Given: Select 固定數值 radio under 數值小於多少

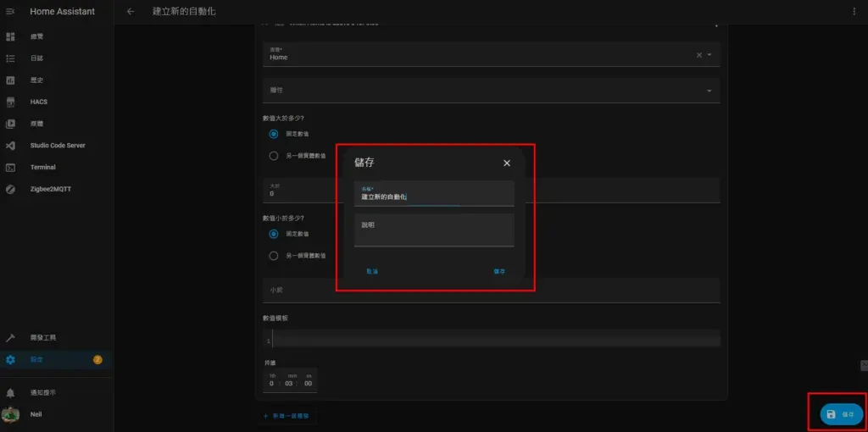Looking at the screenshot, I should coord(274,234).
